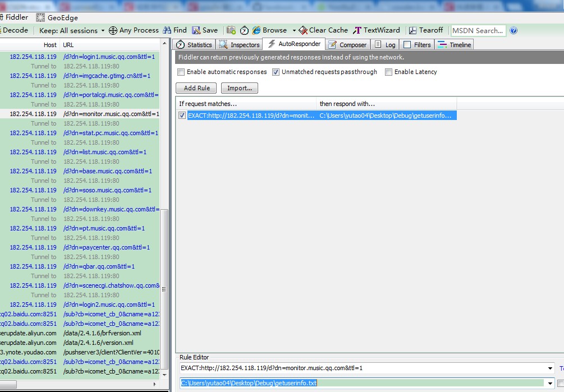This screenshot has width=564, height=392.
Task: Switch to the Statistics tab
Action: coord(195,44)
